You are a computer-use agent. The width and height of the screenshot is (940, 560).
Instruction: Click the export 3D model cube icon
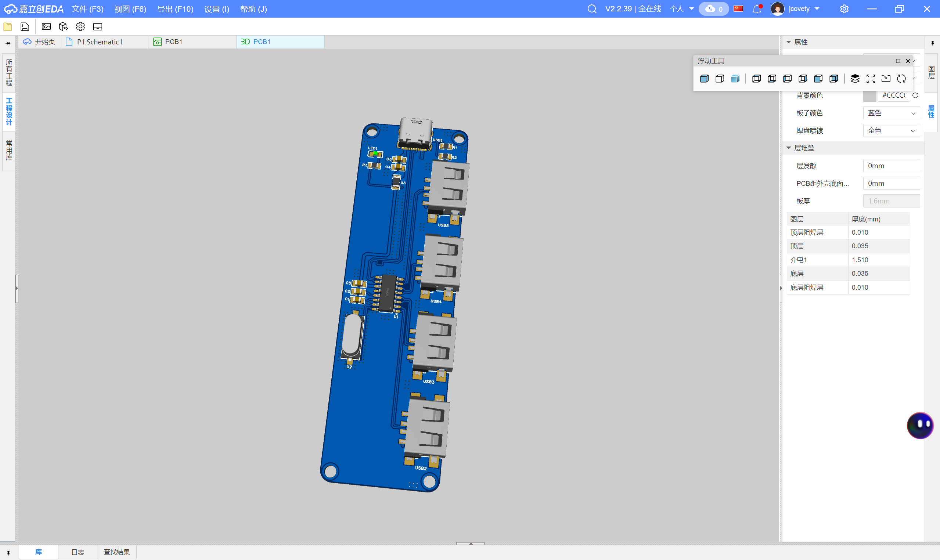pos(64,27)
